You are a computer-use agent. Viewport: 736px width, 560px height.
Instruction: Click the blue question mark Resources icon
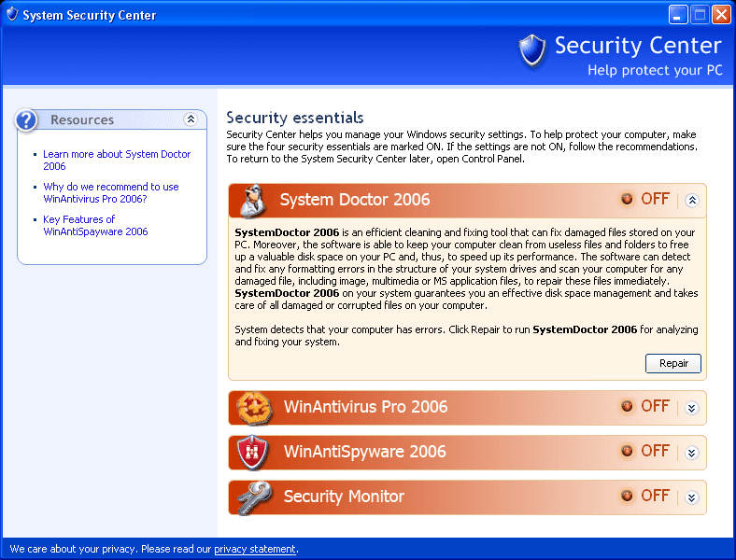[x=26, y=120]
